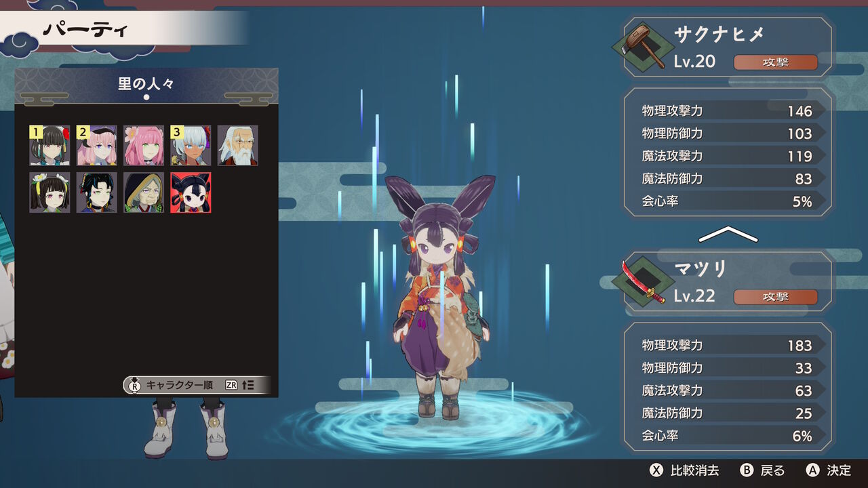This screenshot has width=868, height=488.
Task: Click 戻る to go back
Action: [x=772, y=470]
